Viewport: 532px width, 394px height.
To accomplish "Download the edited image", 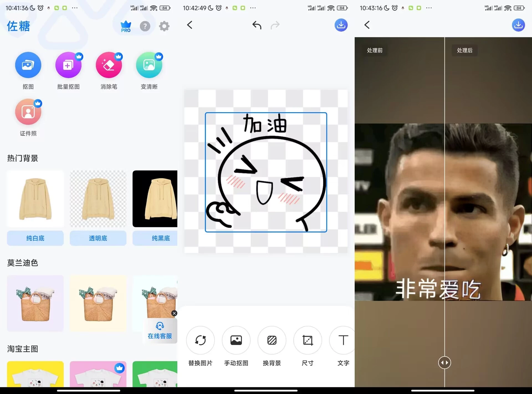I will pos(341,25).
